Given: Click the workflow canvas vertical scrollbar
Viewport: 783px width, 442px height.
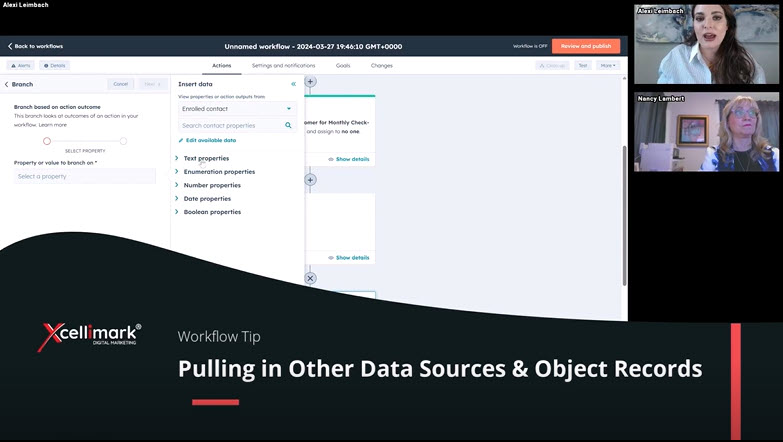Looking at the screenshot, I should (624, 216).
